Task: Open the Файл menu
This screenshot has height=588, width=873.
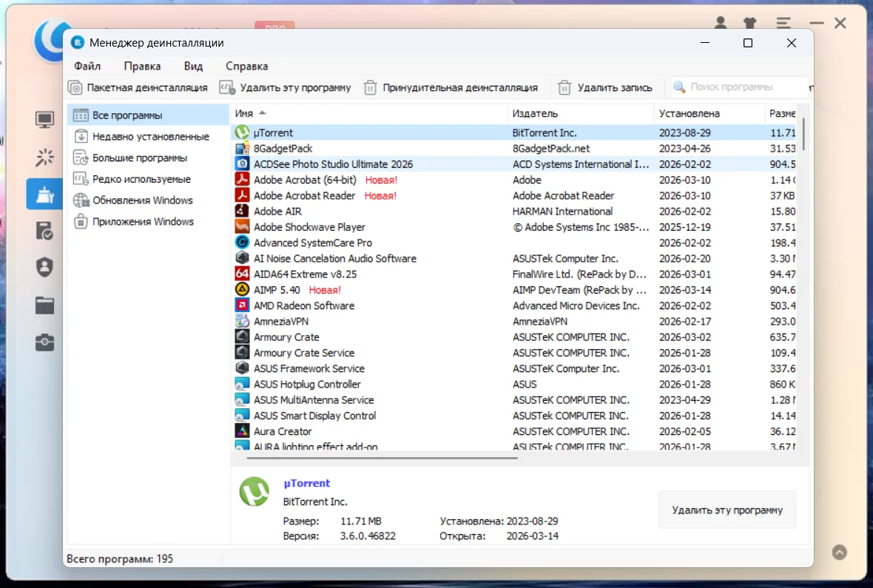Action: click(x=87, y=66)
